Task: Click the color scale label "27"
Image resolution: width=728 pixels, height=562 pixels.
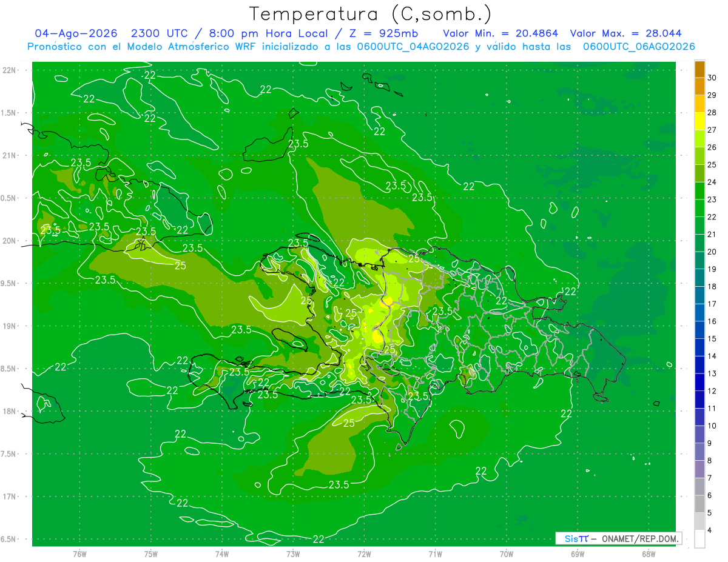Action: (x=712, y=130)
